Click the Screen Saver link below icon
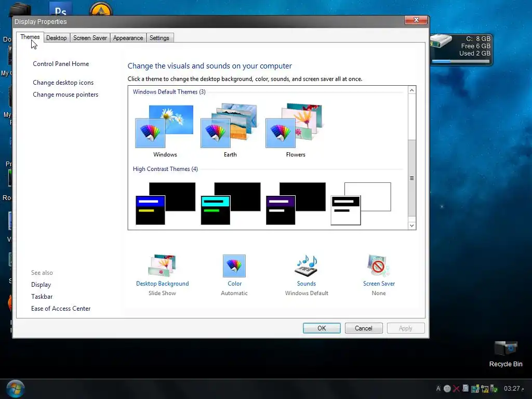The width and height of the screenshot is (532, 399). tap(379, 284)
